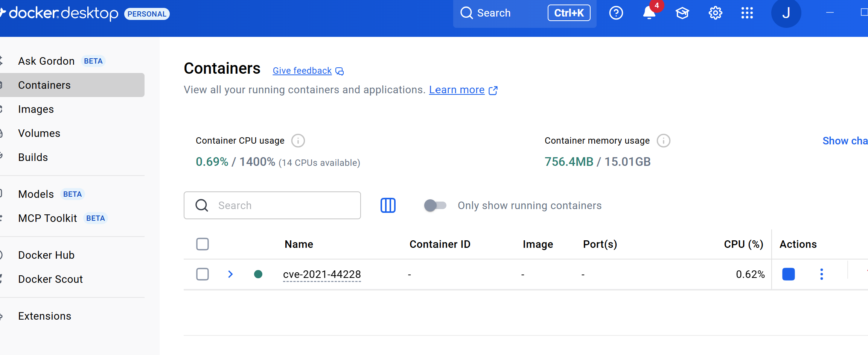Viewport: 868px width, 355px height.
Task: Open the J account avatar
Action: pos(786,13)
